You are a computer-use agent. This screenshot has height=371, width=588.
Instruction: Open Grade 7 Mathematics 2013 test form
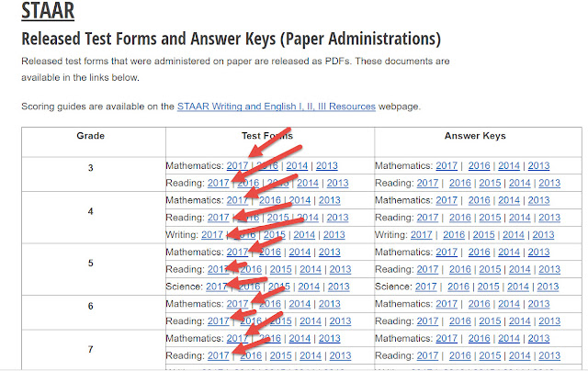(x=330, y=338)
